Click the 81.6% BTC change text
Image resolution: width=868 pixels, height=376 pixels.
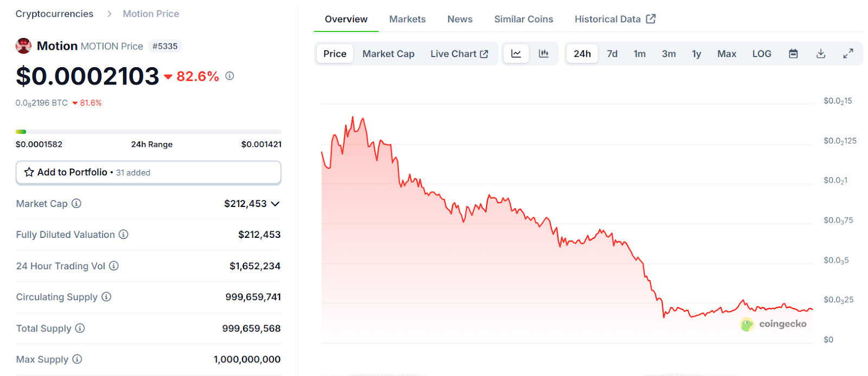pos(91,103)
